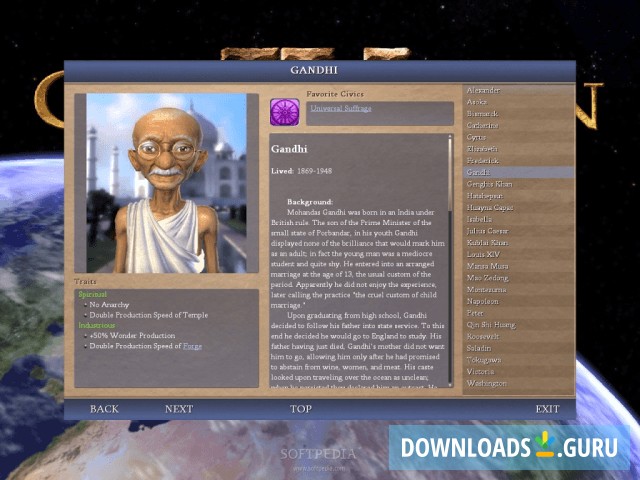Click the Industrious trait heading
The image size is (640, 480).
click(97, 325)
